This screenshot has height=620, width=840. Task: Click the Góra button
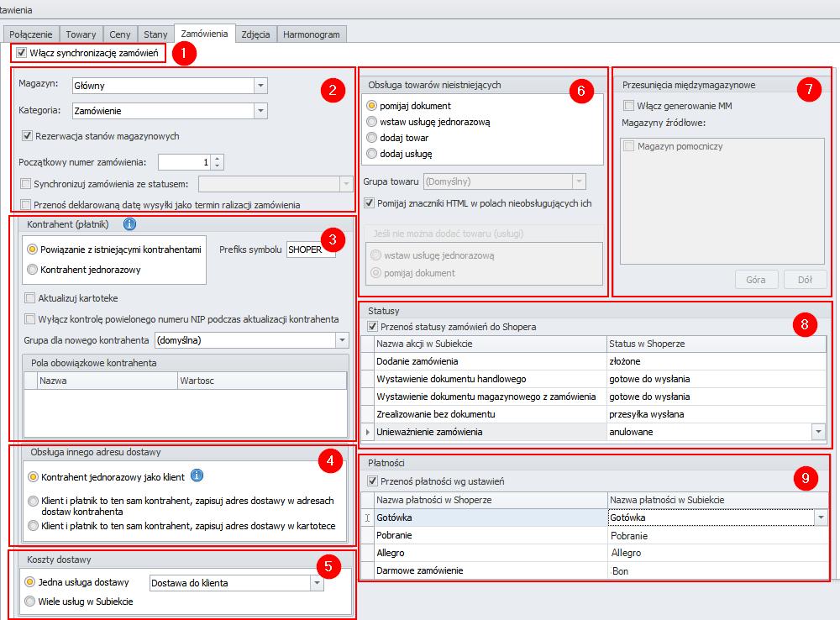[756, 280]
